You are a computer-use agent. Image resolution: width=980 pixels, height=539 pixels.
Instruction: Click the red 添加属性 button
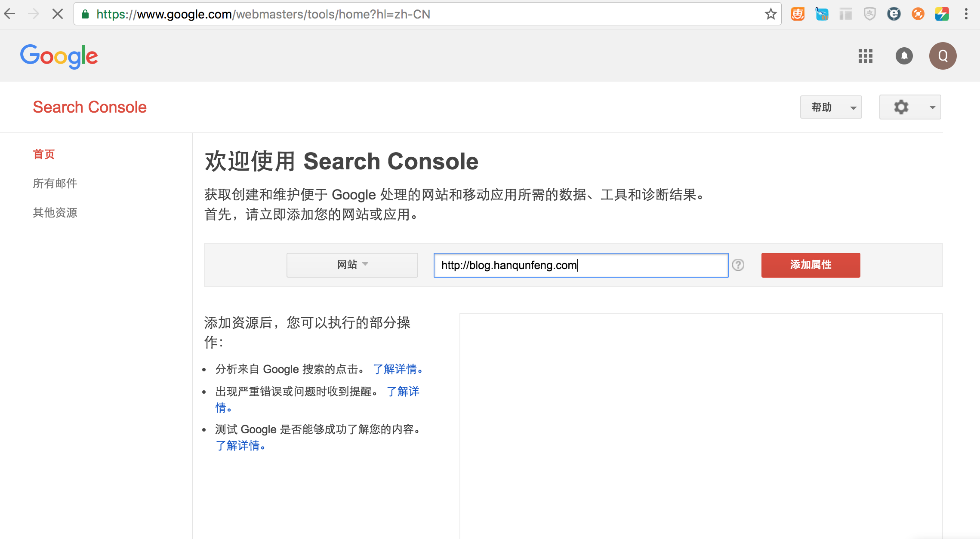click(x=811, y=265)
